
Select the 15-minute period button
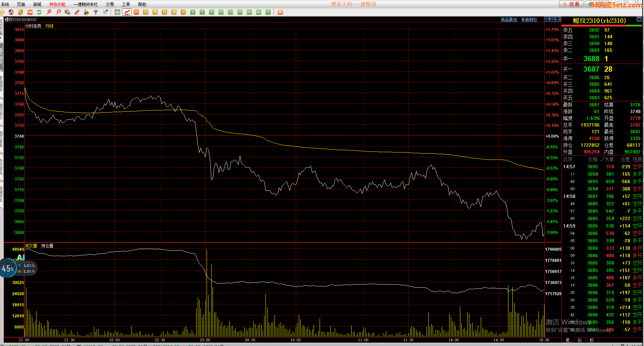[221, 12]
